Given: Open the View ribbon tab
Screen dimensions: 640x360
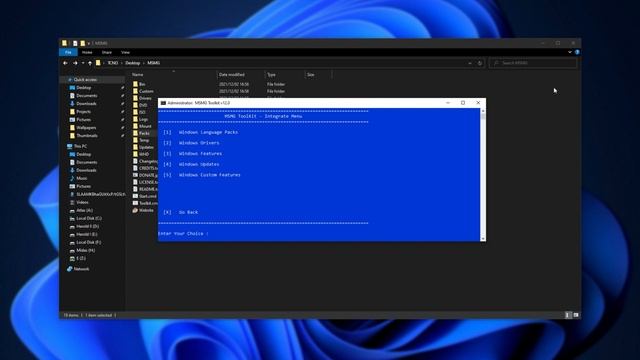Looking at the screenshot, I should tap(125, 52).
